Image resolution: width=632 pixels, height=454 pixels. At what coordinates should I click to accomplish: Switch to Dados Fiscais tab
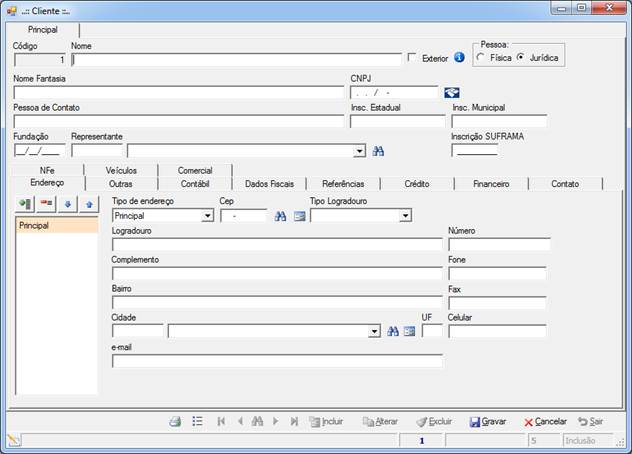coord(269,184)
